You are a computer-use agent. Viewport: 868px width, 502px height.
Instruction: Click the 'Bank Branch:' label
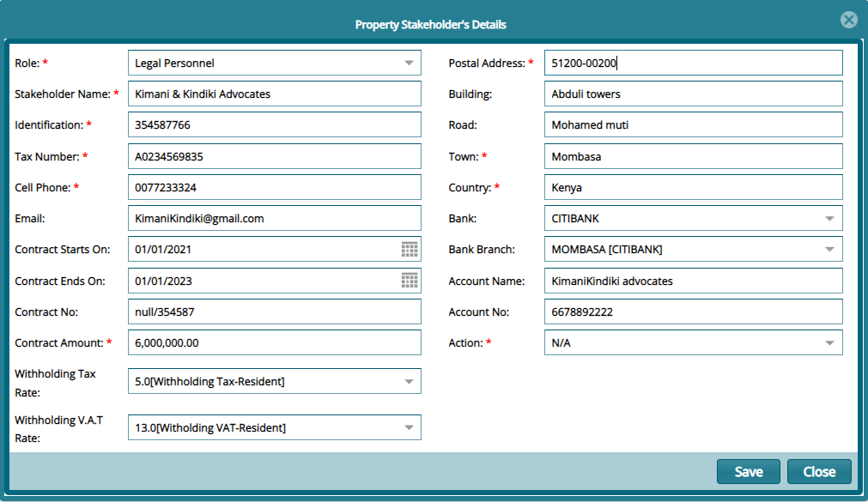482,250
